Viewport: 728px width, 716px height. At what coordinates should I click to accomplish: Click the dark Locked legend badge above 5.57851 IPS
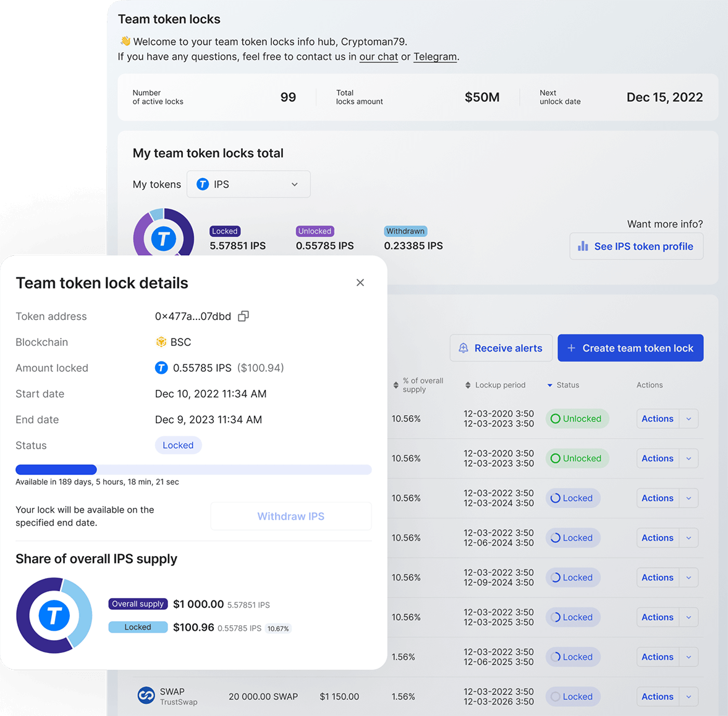point(225,231)
